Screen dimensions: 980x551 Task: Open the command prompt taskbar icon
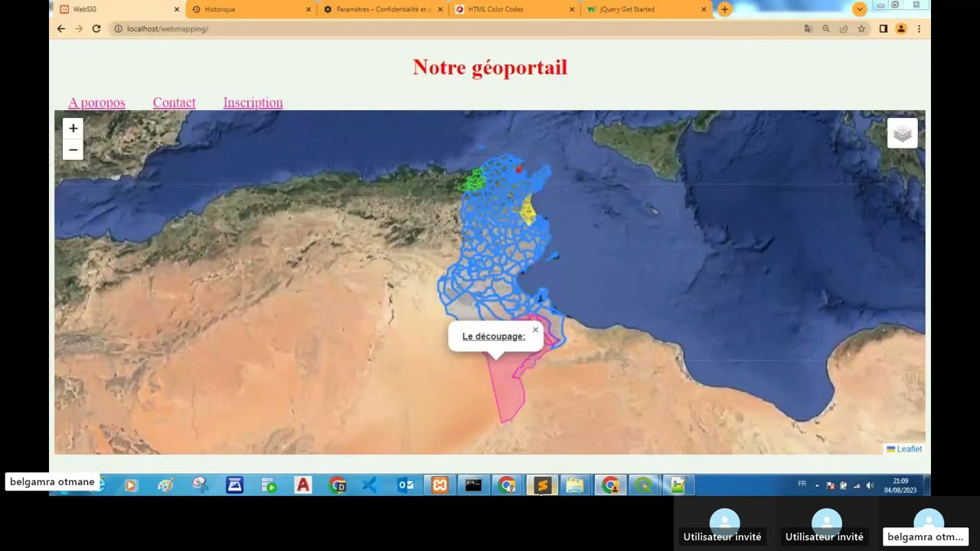pyautogui.click(x=473, y=485)
